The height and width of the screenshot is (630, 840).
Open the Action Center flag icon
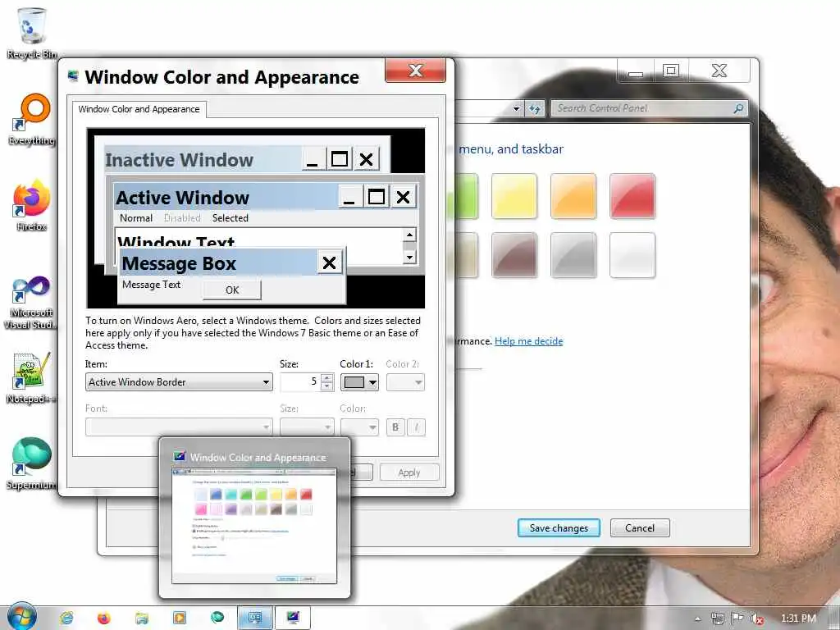(x=737, y=619)
